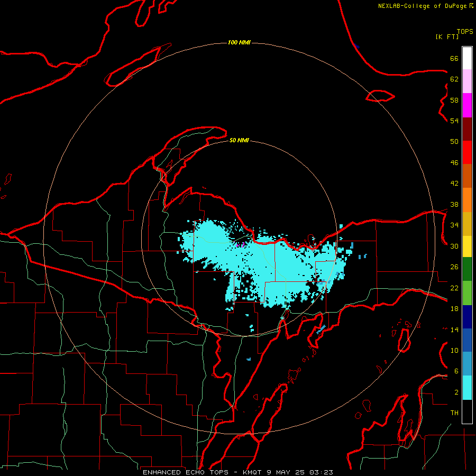Click the legend value "2"

pyautogui.click(x=456, y=392)
